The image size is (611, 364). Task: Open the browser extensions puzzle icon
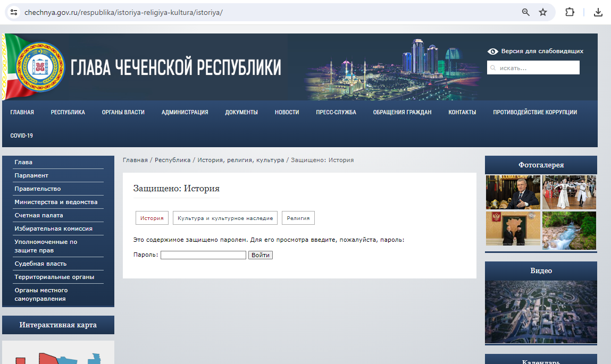click(x=570, y=12)
